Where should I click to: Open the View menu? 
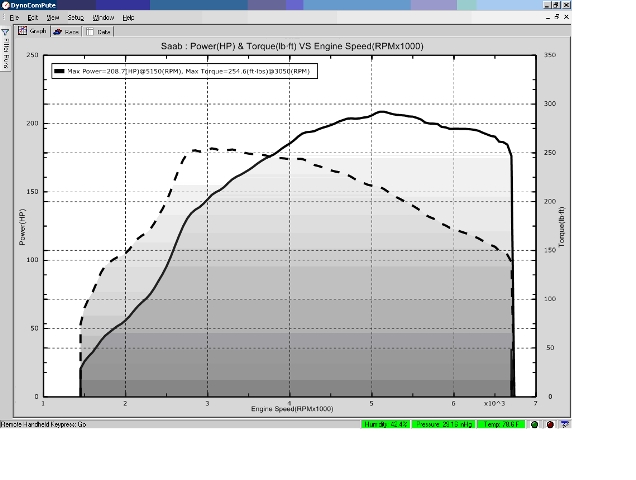(x=53, y=18)
